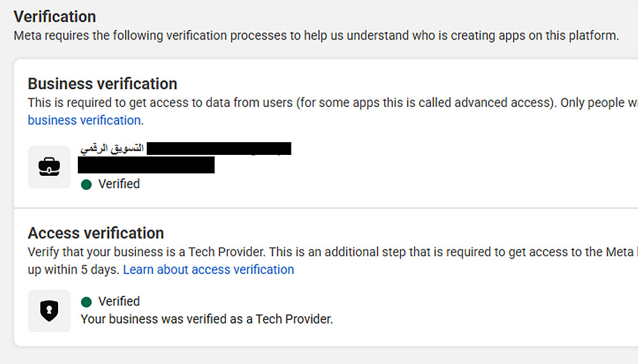
Task: Click Verified status text under business name
Action: [x=119, y=184]
